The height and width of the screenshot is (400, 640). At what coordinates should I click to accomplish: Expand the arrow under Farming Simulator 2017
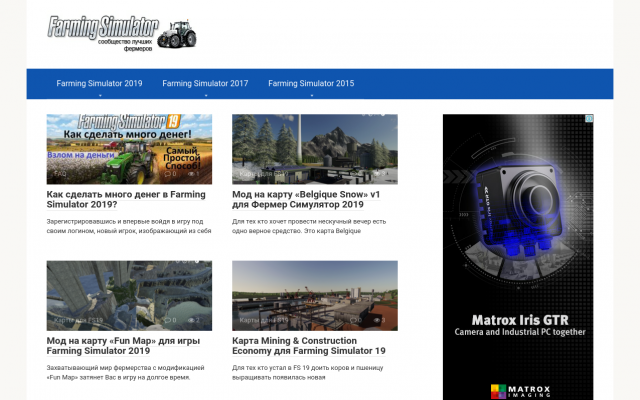tap(206, 96)
